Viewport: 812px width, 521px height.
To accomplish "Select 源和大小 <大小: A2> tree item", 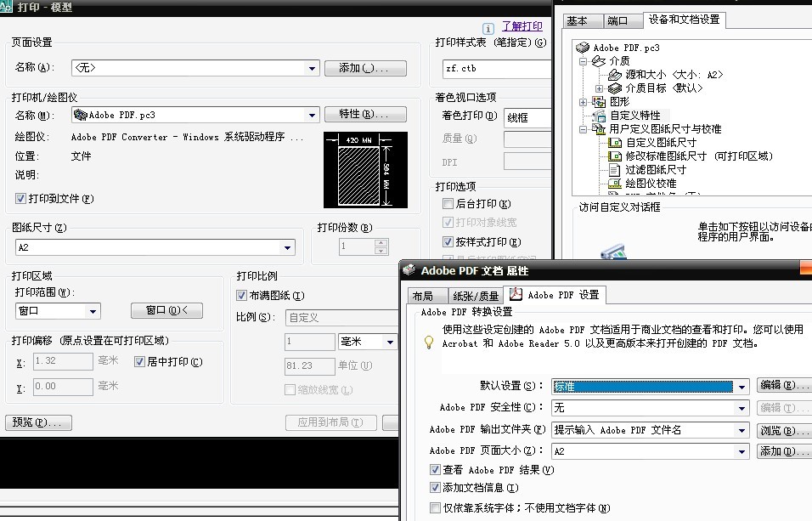I will point(674,75).
